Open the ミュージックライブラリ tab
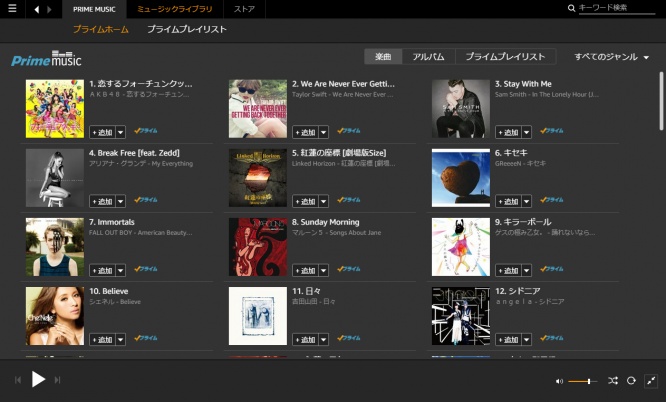 tap(175, 9)
